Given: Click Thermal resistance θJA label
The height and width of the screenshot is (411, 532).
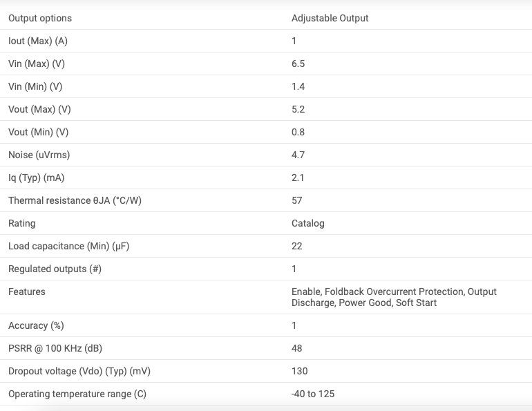Looking at the screenshot, I should 75,200.
